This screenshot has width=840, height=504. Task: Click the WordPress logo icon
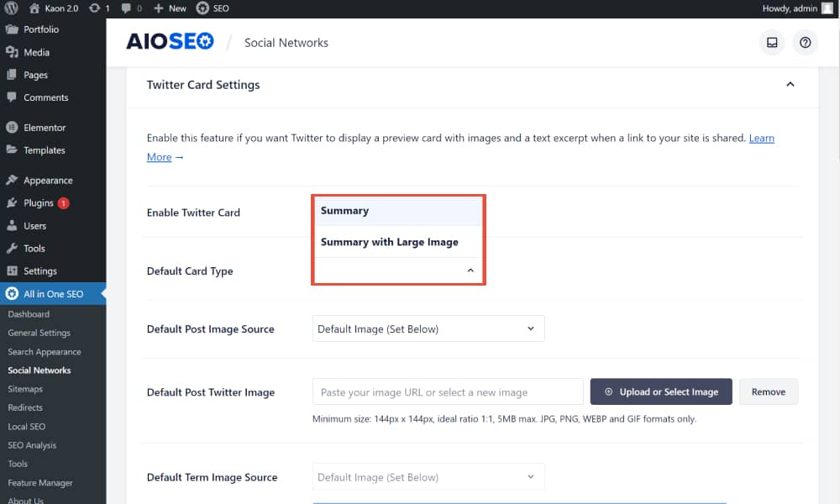coord(11,8)
